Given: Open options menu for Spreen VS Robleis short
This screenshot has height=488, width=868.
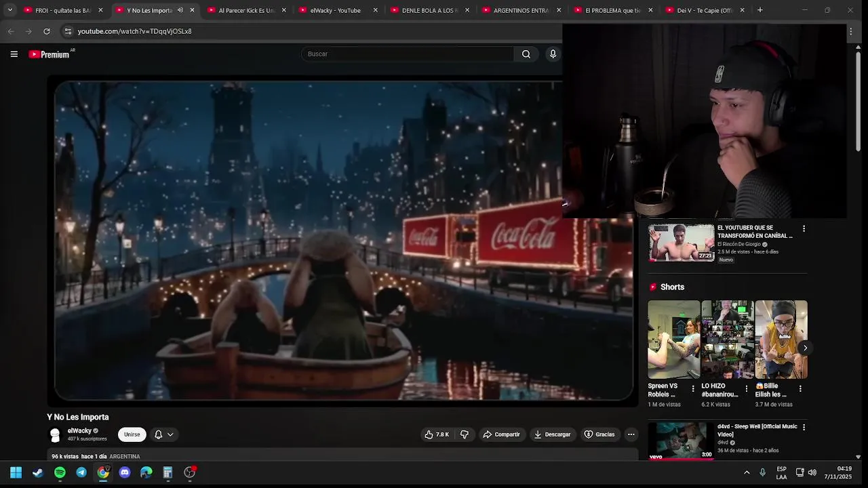Looking at the screenshot, I should (x=693, y=389).
